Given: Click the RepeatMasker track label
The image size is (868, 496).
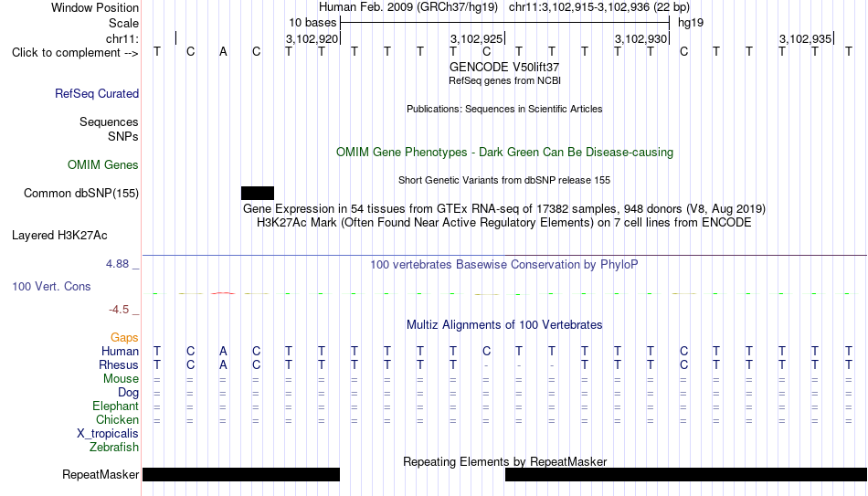Looking at the screenshot, I should (101, 474).
